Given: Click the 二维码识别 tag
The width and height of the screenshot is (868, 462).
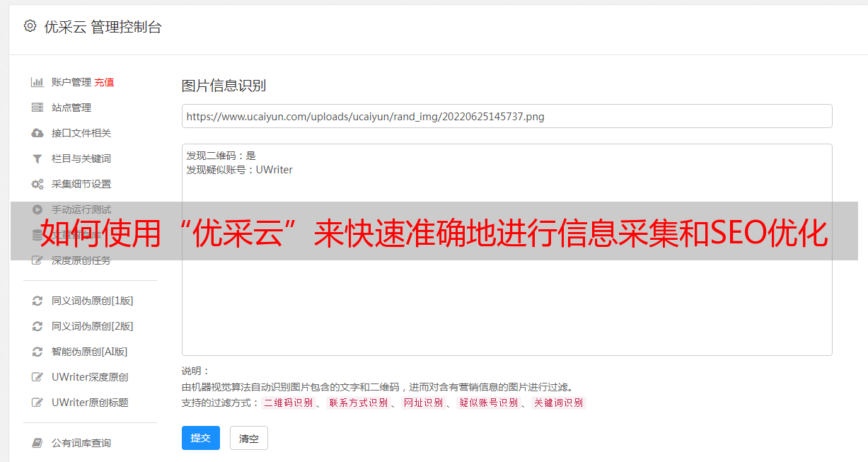Looking at the screenshot, I should (288, 403).
